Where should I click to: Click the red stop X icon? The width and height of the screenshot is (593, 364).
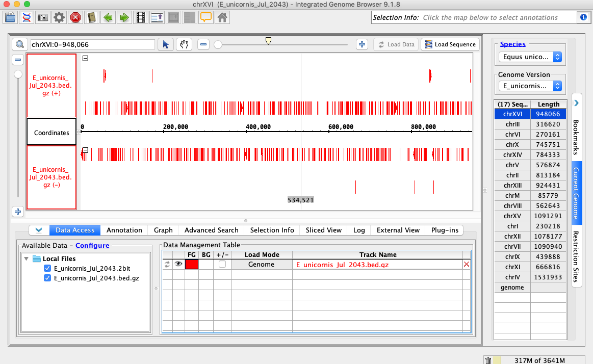75,17
